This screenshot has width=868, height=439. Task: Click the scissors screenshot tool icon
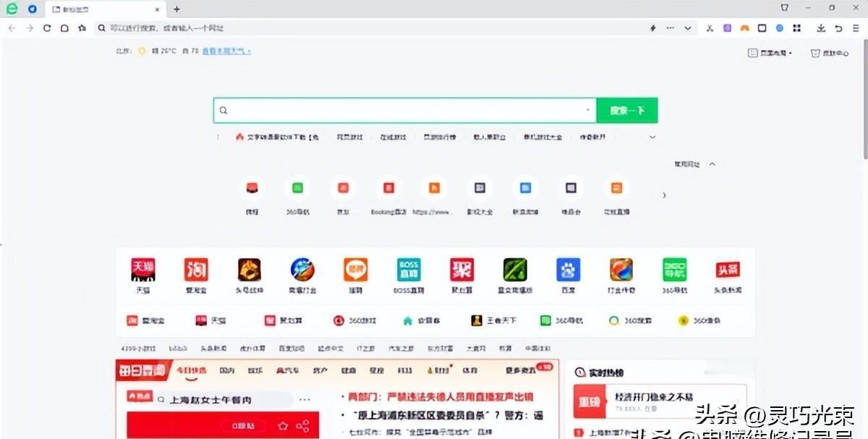[x=710, y=28]
